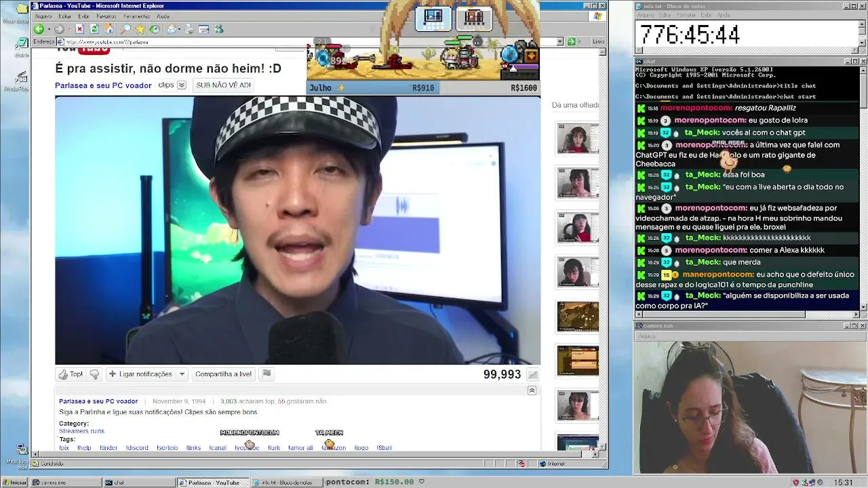
Task: Open the address bar dropdown arrow
Action: [560, 41]
